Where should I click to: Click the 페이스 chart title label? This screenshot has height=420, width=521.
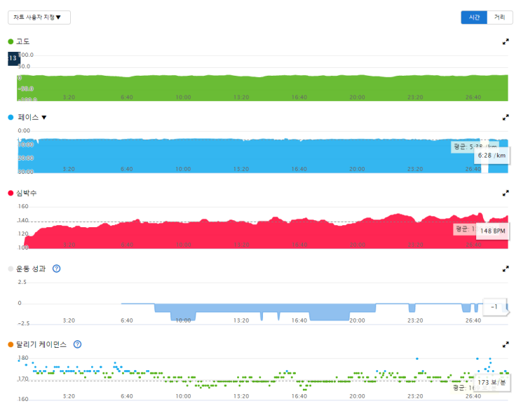[x=28, y=117]
